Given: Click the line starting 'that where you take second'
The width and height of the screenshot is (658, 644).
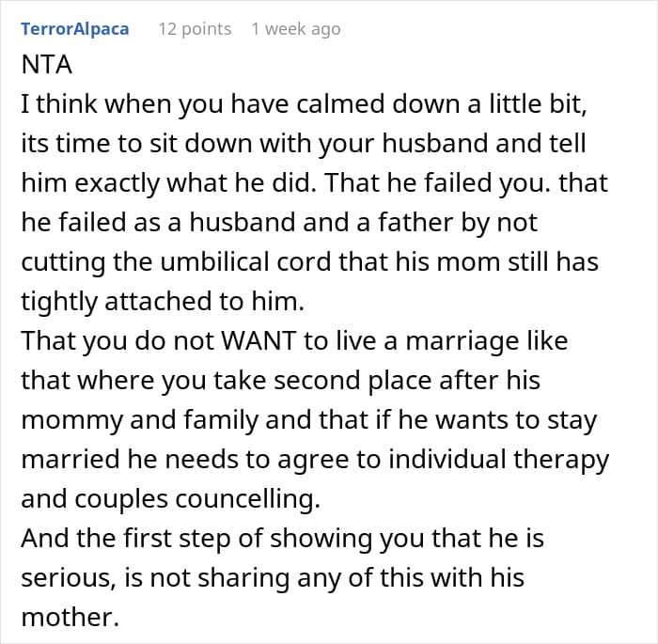Looking at the screenshot, I should [280, 381].
